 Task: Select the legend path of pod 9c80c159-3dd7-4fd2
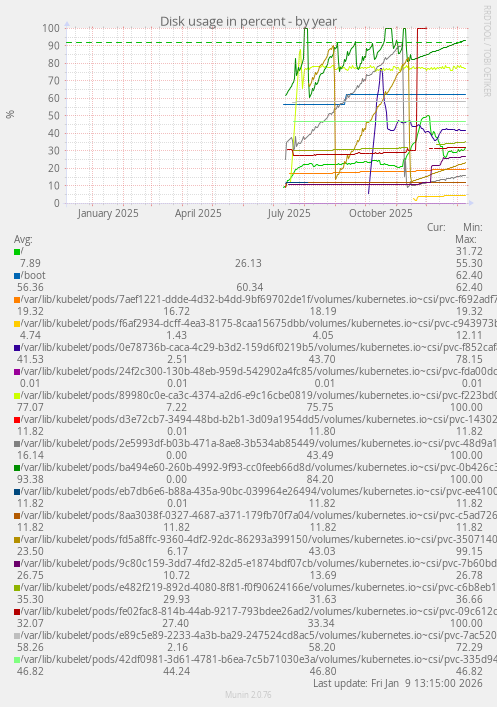point(259,563)
